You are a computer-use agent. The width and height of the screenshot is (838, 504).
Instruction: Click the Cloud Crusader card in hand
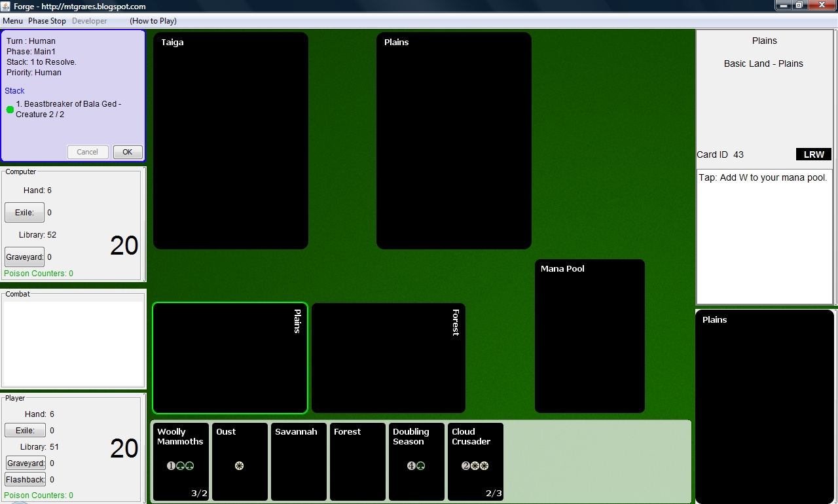475,461
